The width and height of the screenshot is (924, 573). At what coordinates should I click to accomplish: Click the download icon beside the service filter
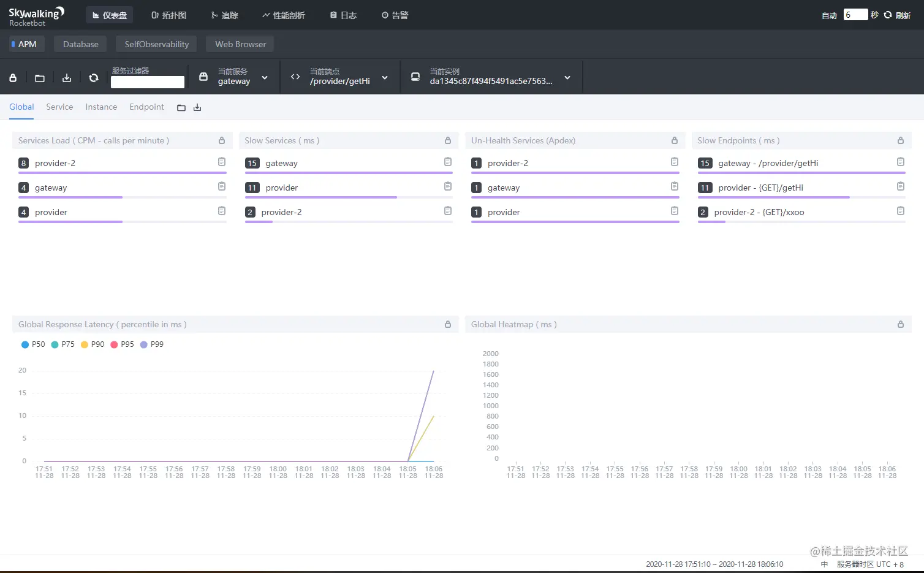pos(67,78)
